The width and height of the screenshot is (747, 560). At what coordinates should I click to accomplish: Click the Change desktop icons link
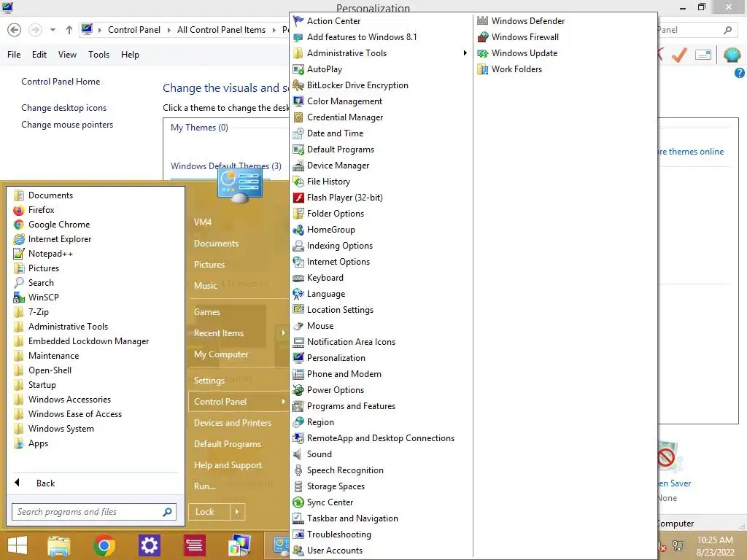click(x=64, y=108)
